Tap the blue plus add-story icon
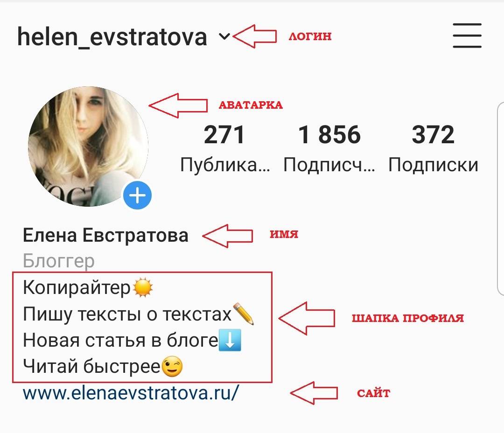The image size is (504, 433). point(137,195)
